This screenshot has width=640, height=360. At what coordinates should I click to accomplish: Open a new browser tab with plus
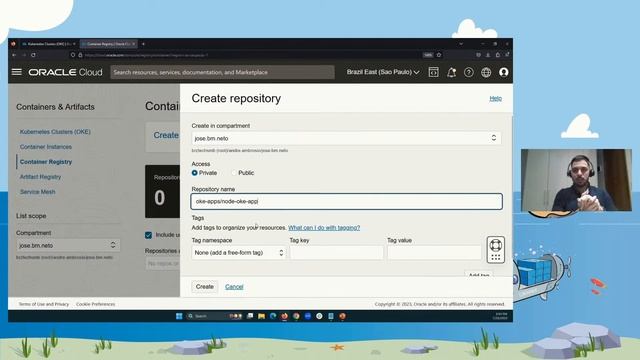click(143, 44)
